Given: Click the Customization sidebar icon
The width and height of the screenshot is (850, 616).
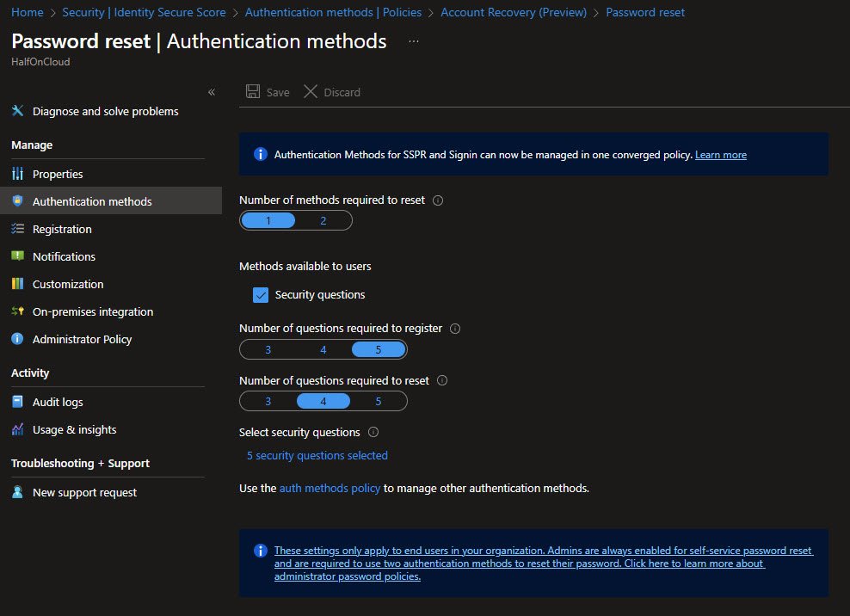Looking at the screenshot, I should pos(17,284).
